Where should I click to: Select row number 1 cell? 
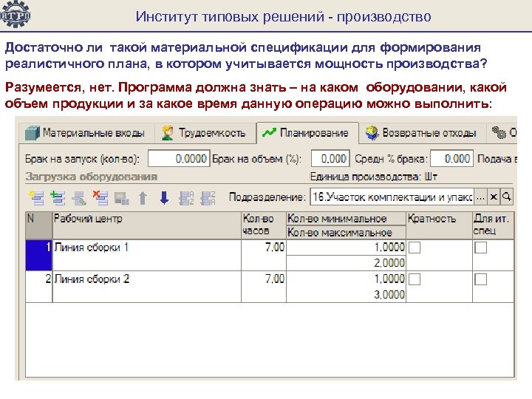(x=38, y=255)
